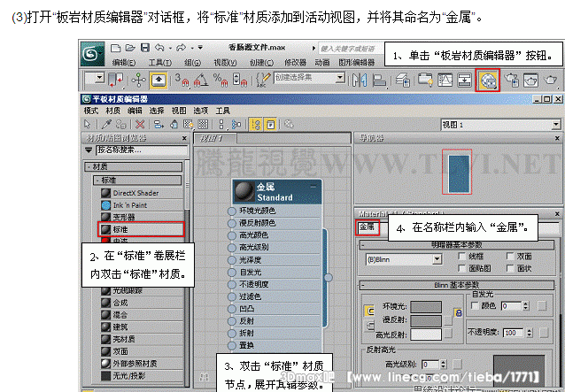The width and height of the screenshot is (565, 392).
Task: Collapse the 标准 rollout in browser
Action: click(97, 180)
